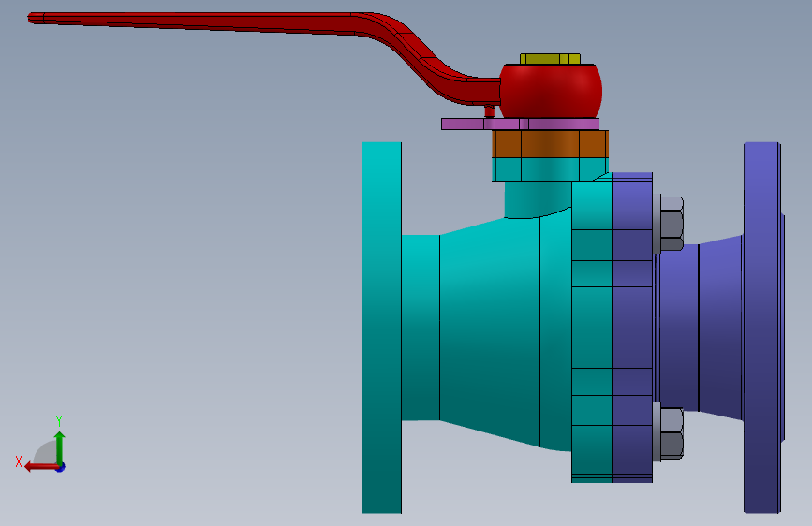Select the blue right end flange

click(x=763, y=328)
